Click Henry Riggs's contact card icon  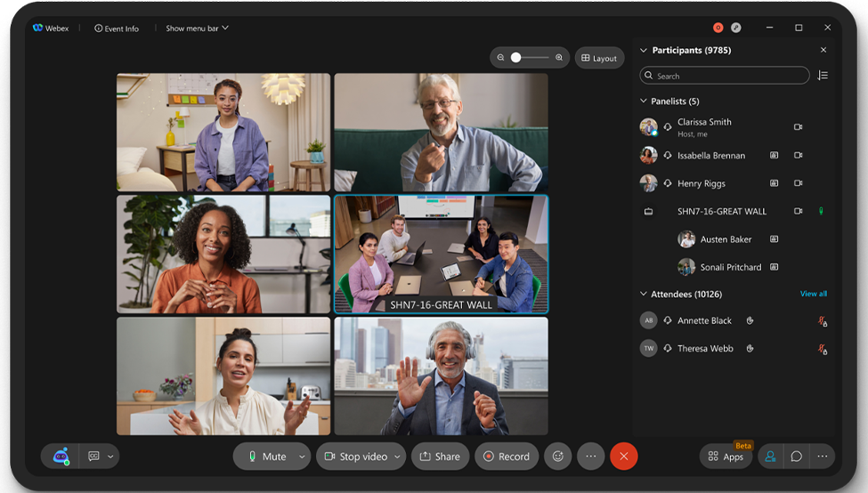(x=774, y=182)
